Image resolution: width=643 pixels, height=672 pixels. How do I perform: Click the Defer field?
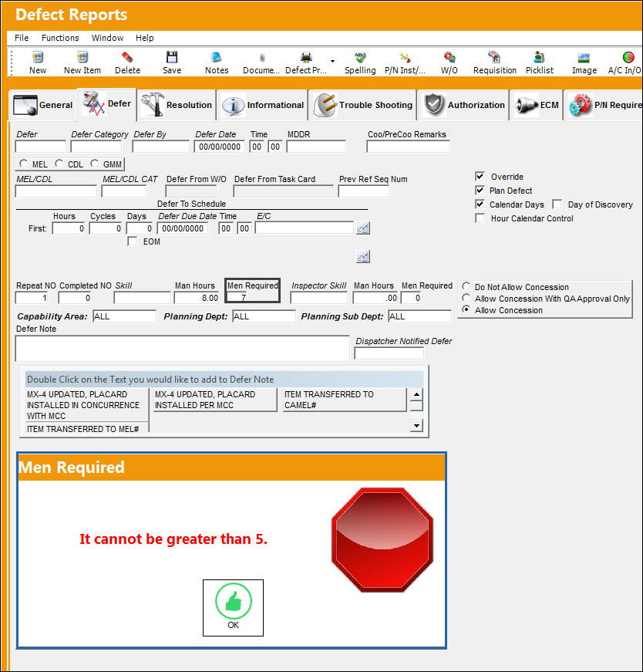(40, 147)
